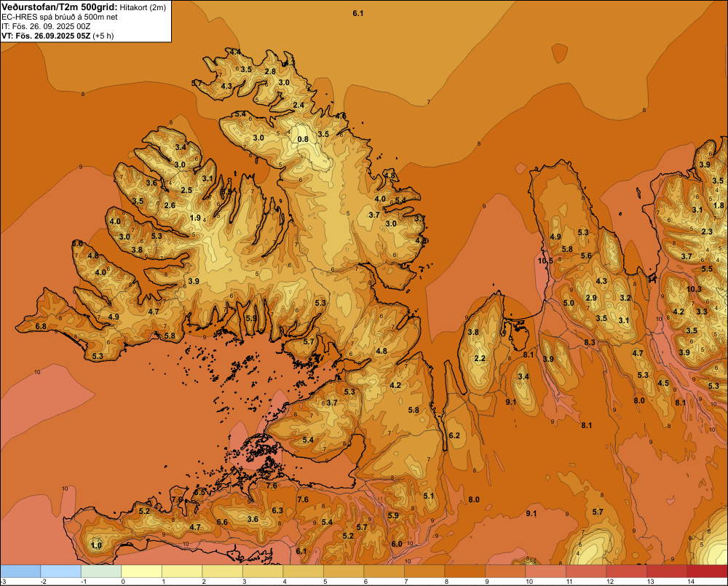Image resolution: width=728 pixels, height=586 pixels.
Task: Choose the legend color between 7 and 8
Action: 424,571
